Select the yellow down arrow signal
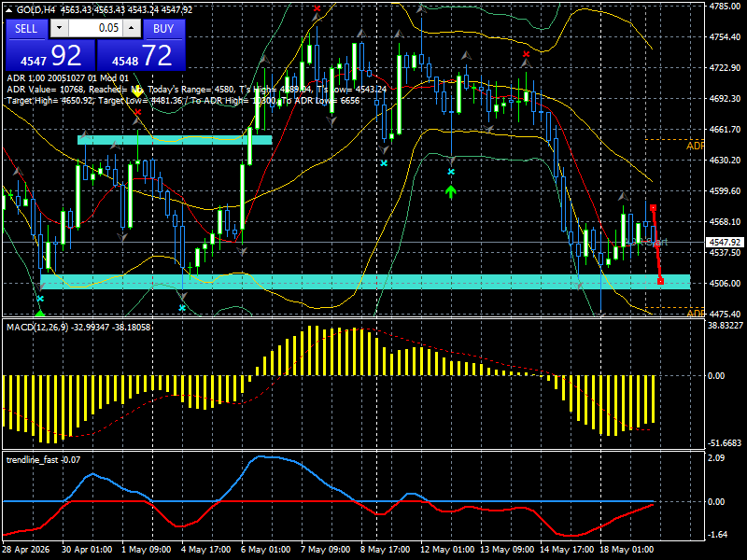The height and width of the screenshot is (560, 747). pyautogui.click(x=137, y=90)
